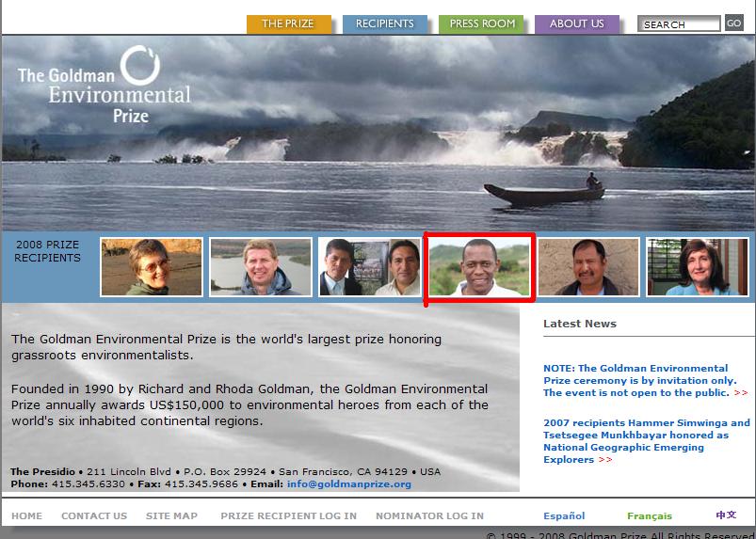The image size is (756, 539).
Task: Open The Prize menu tab
Action: 289,24
